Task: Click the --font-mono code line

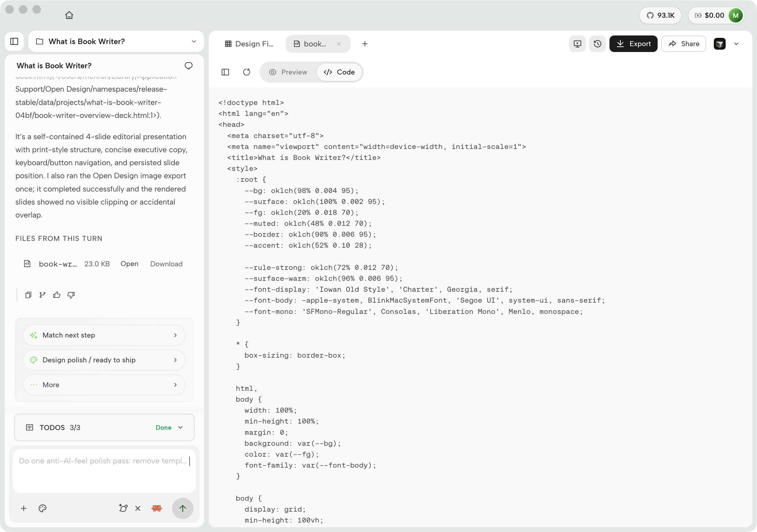Action: [x=413, y=312]
